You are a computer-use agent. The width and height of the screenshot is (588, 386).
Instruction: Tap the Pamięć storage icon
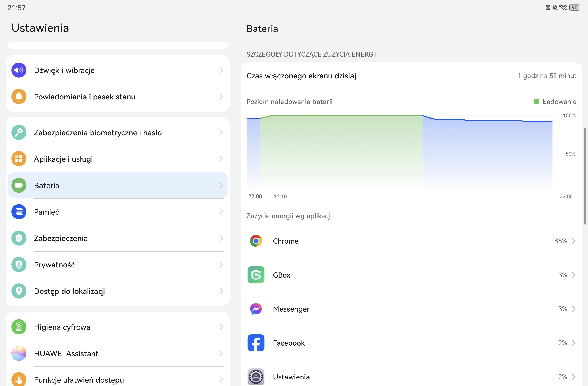19,212
